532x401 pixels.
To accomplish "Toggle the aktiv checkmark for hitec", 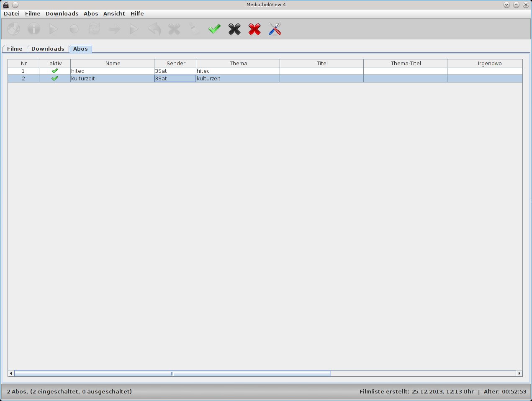I will (55, 71).
